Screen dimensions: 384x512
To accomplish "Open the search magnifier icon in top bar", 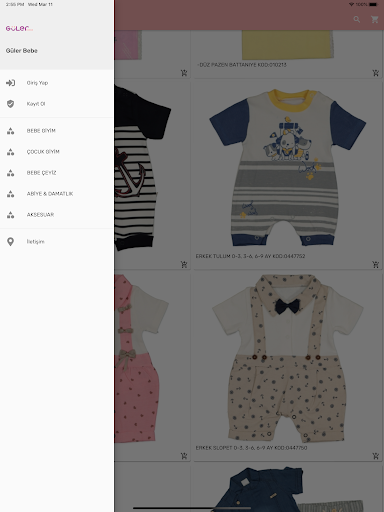I will 357,19.
